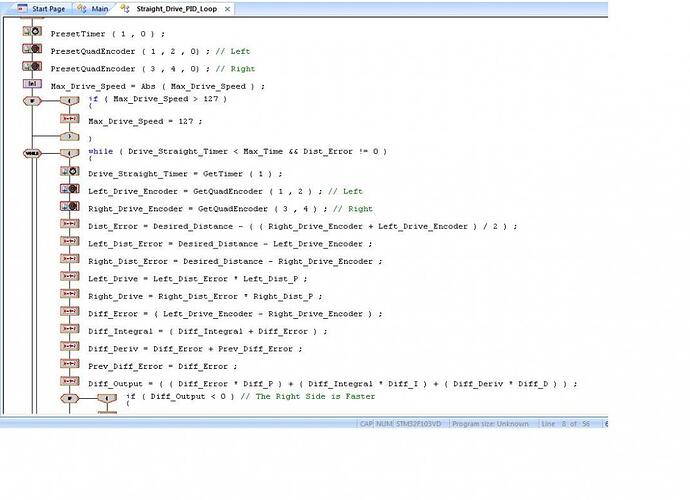Select the Prev_Diff_Error assignment block icon
690x500 pixels.
[70, 364]
